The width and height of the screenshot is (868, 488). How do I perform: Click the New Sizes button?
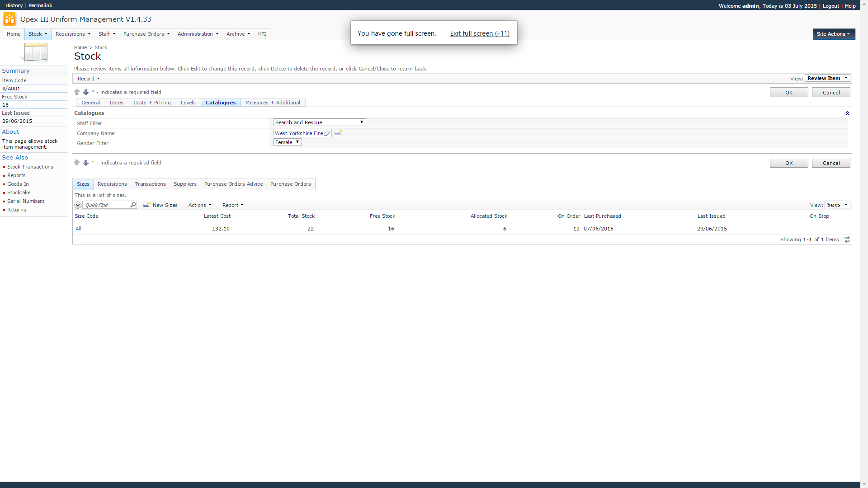pyautogui.click(x=160, y=205)
